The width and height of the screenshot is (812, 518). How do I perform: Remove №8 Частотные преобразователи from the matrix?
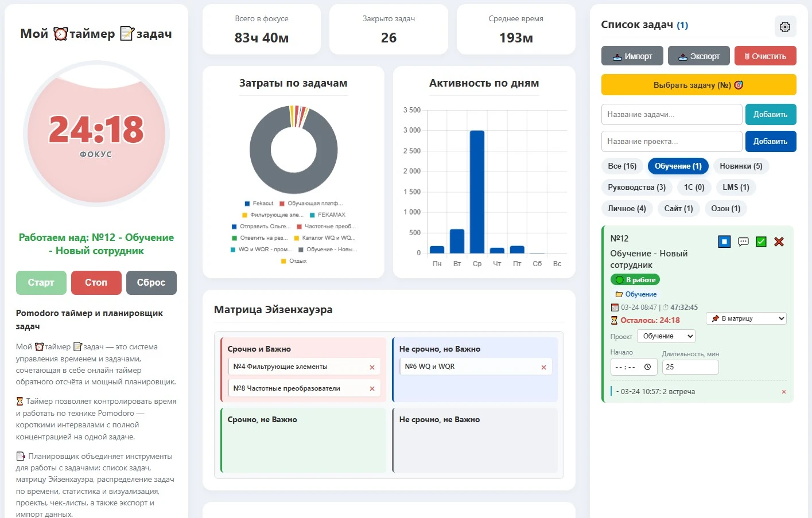pyautogui.click(x=372, y=388)
